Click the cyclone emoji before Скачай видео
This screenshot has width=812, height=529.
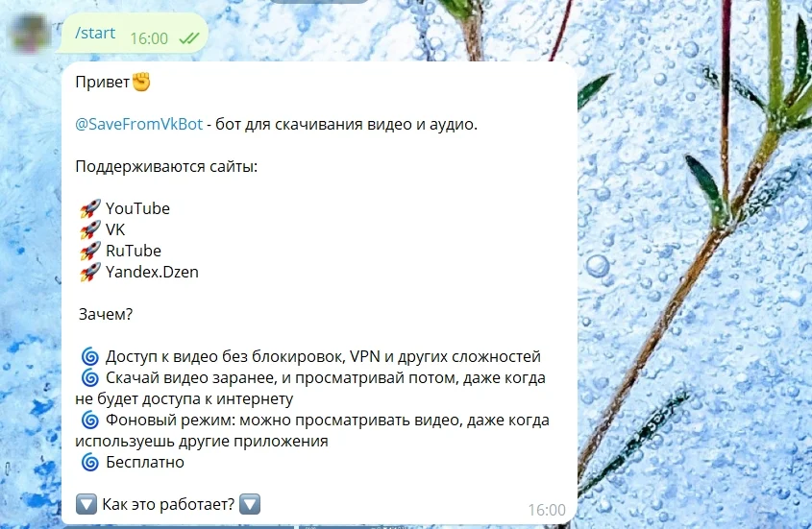(x=90, y=378)
